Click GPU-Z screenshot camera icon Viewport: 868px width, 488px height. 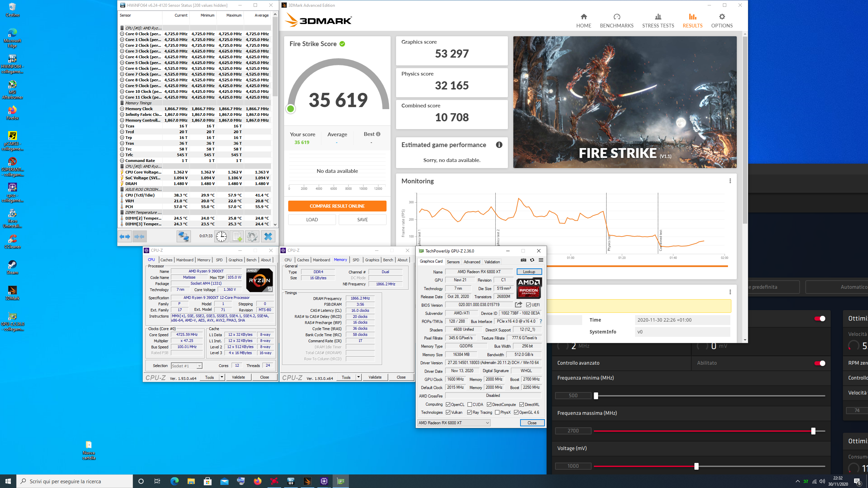point(524,260)
